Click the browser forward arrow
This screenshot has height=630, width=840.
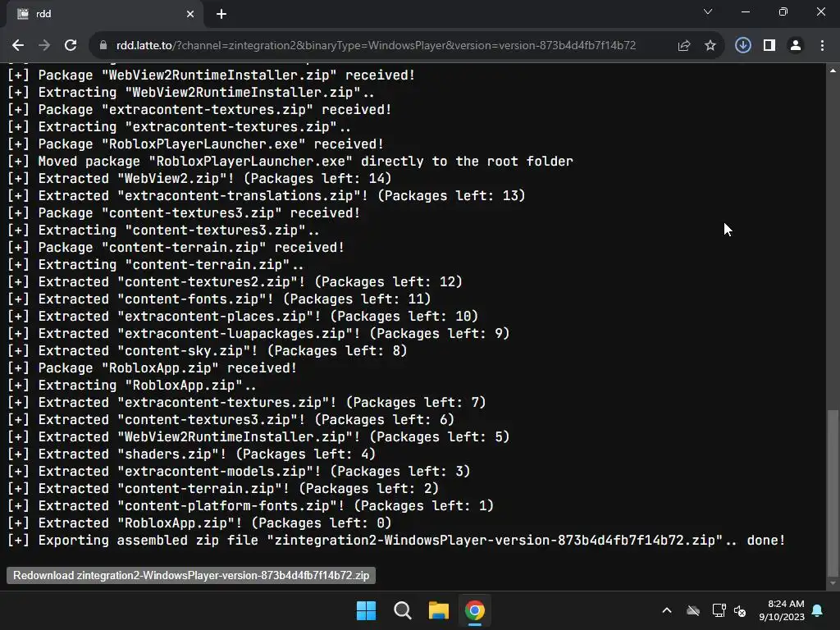click(x=44, y=46)
